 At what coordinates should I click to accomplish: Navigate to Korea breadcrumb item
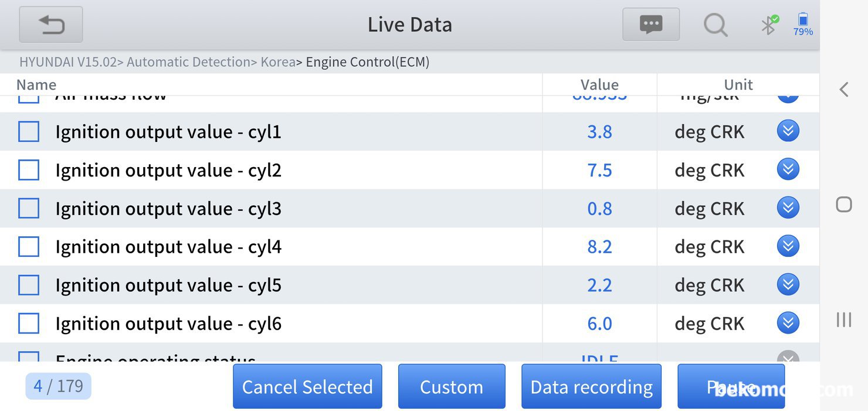(277, 62)
